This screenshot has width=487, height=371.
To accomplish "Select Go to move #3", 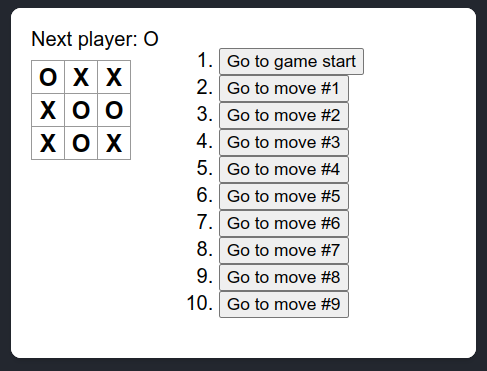I will click(284, 142).
